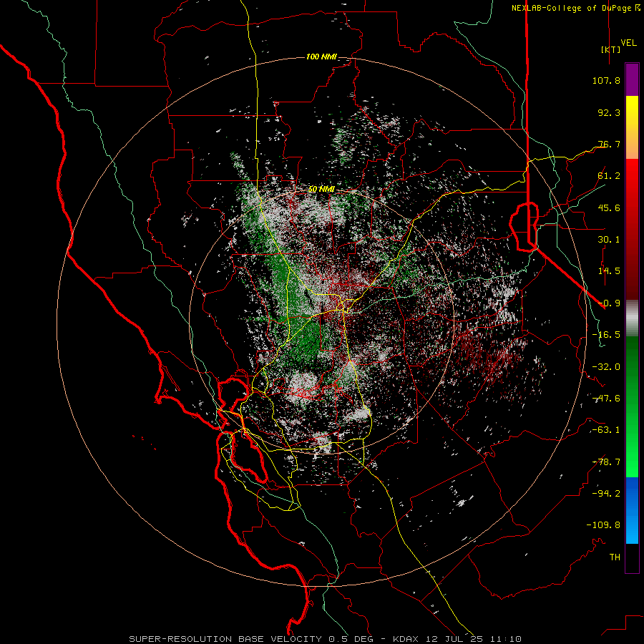Click the -47.6 velocity scale value

[606, 399]
